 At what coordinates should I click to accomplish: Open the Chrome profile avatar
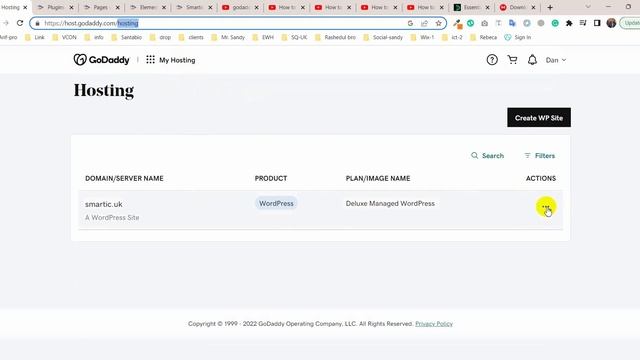[611, 23]
